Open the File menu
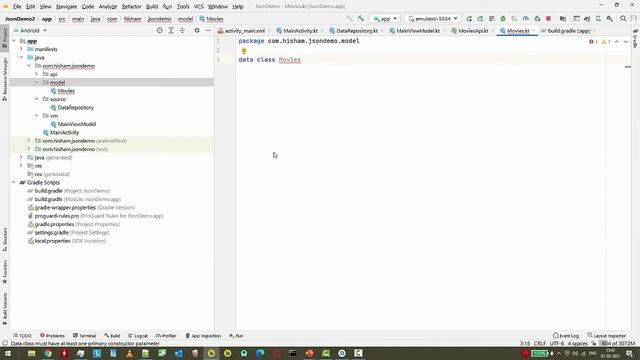Viewport: 640px width, 360px height. (x=17, y=7)
